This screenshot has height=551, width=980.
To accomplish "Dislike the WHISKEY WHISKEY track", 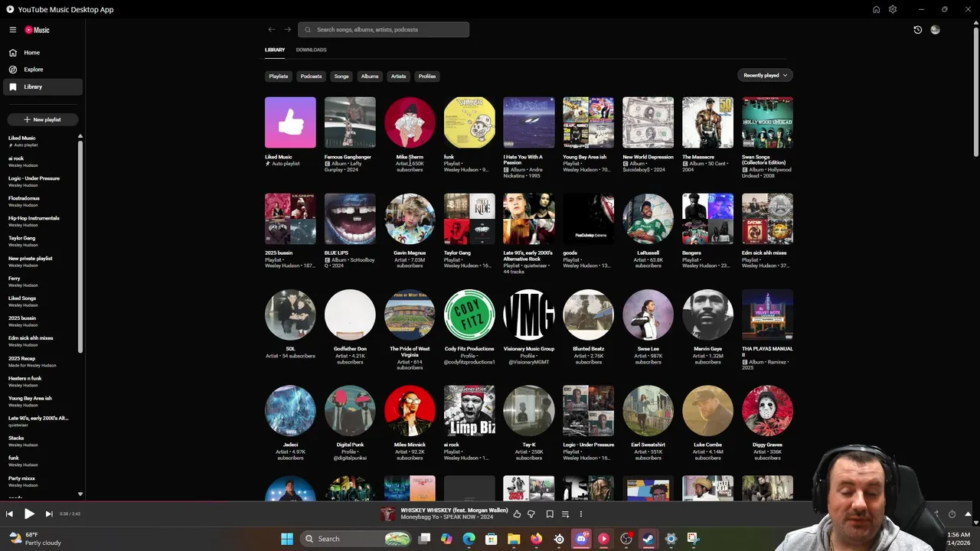I will pos(531,514).
